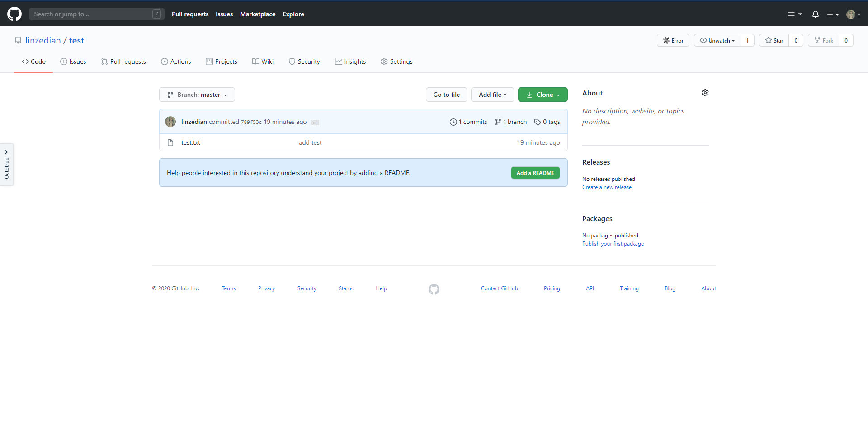Click the Fork button
Image resolution: width=868 pixels, height=430 pixels.
(x=824, y=40)
